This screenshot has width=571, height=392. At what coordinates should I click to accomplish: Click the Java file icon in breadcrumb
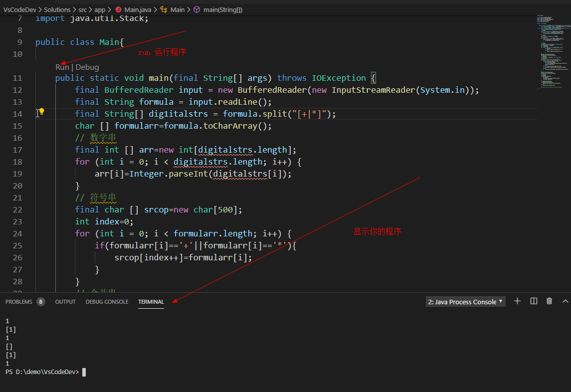tap(119, 9)
